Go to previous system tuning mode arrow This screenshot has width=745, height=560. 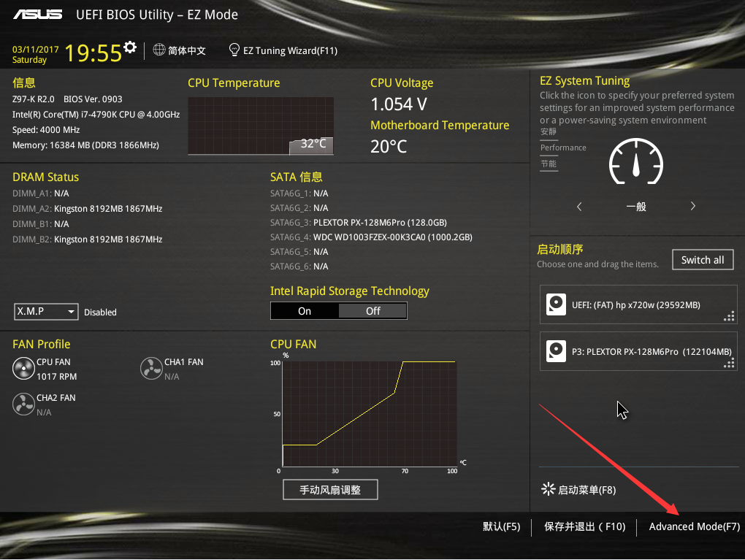tap(579, 207)
